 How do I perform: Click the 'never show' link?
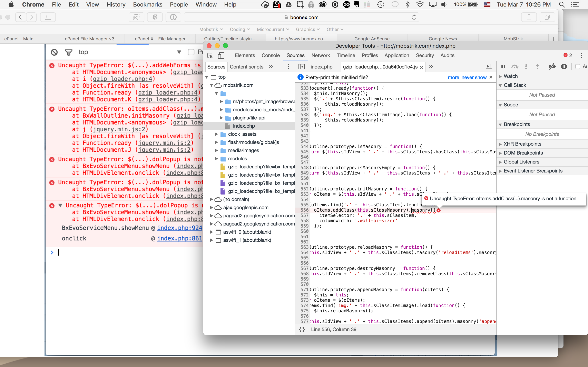click(474, 77)
